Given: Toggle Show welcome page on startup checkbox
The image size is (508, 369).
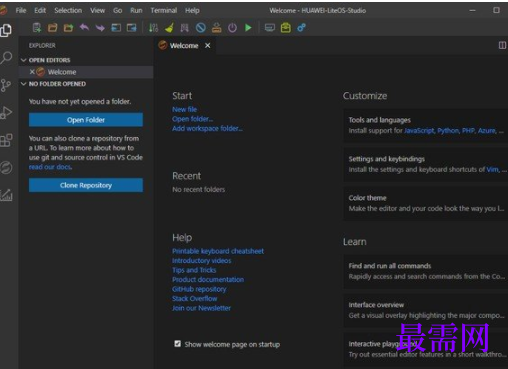Looking at the screenshot, I should pyautogui.click(x=178, y=344).
